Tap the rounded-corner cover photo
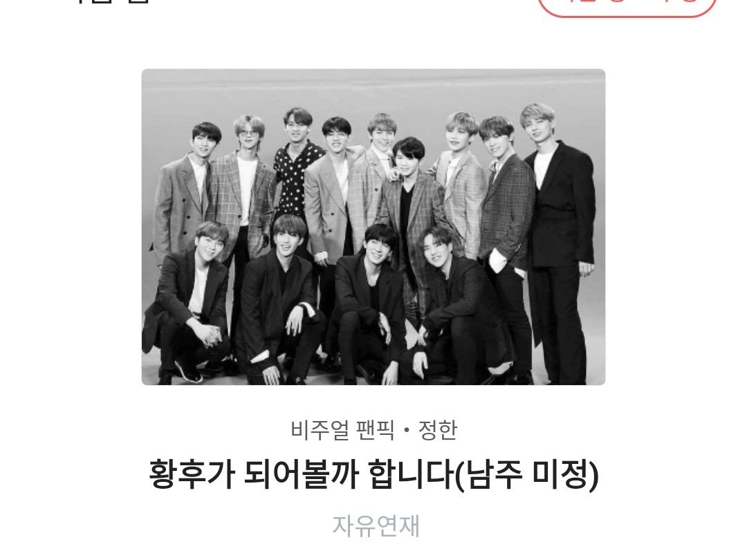 point(373,227)
